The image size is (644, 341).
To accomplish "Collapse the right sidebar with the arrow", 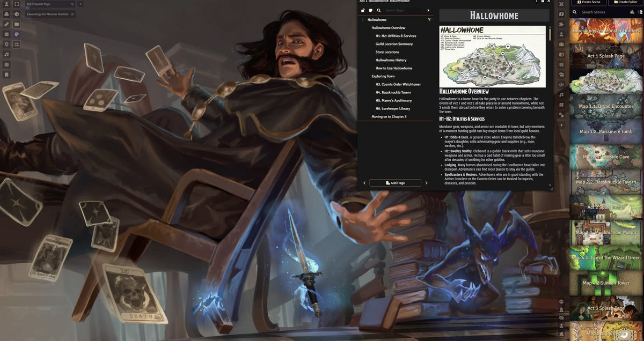I will pyautogui.click(x=561, y=125).
